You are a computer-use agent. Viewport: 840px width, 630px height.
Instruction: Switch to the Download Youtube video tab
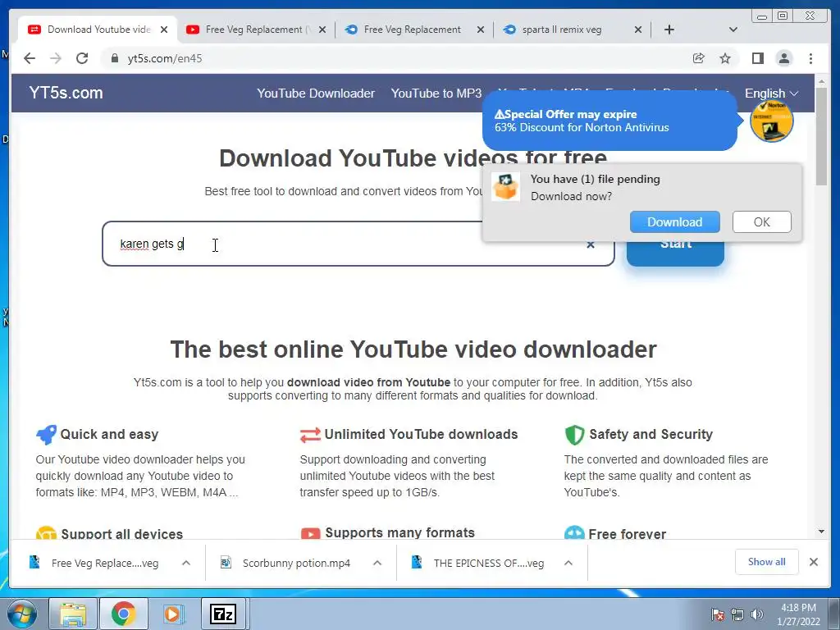98,30
